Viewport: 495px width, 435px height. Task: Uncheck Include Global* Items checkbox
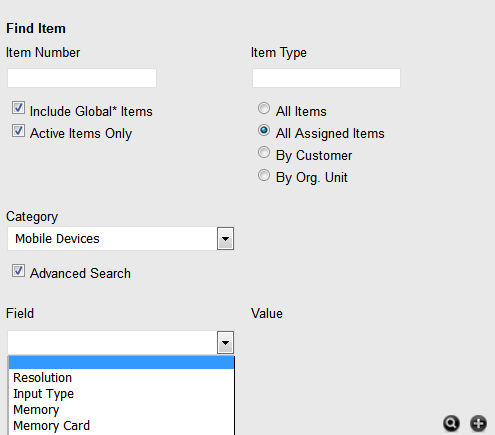18,108
